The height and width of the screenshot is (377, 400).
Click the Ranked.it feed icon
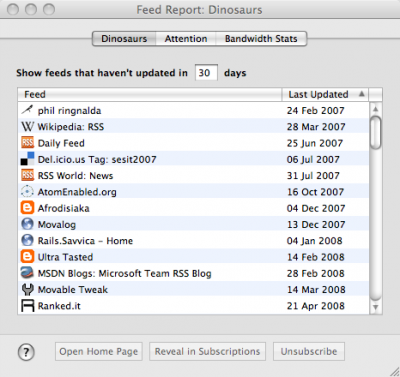coord(27,306)
